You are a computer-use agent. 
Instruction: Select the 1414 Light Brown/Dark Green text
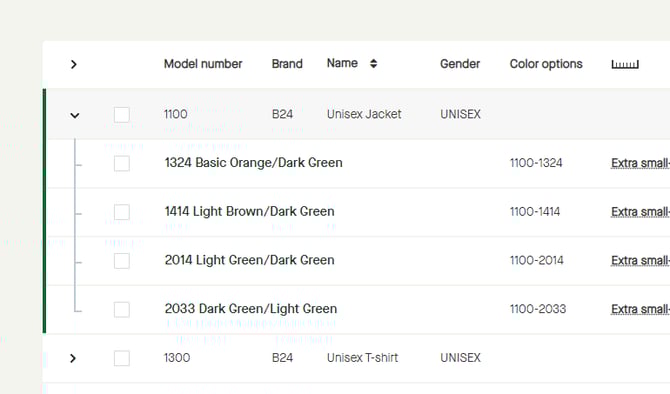pyautogui.click(x=250, y=212)
